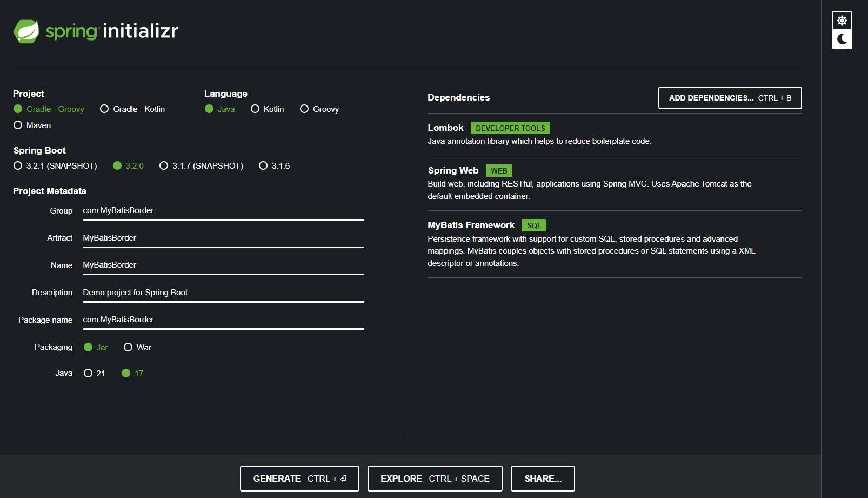Edit the Package name field
This screenshot has height=498, width=868.
(x=223, y=320)
